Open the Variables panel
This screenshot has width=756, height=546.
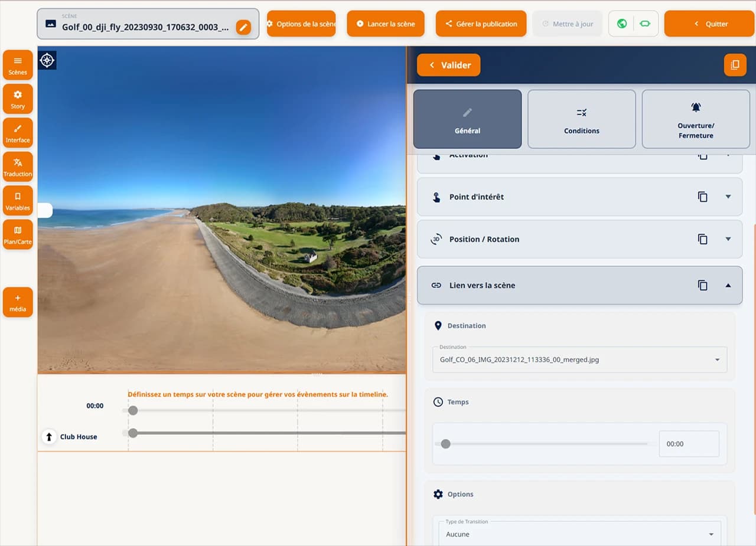click(18, 200)
